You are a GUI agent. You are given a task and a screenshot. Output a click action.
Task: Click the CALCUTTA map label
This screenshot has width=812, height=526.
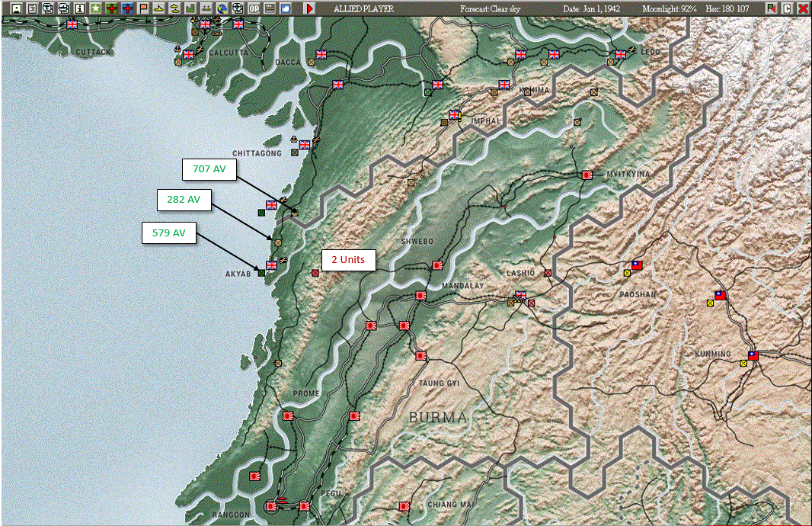[x=229, y=53]
